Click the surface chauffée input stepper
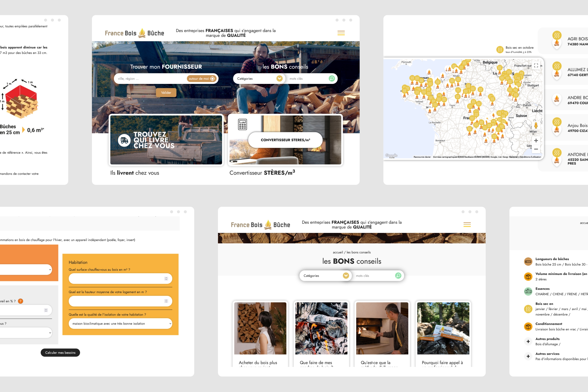This screenshot has width=588, height=392. click(x=166, y=279)
